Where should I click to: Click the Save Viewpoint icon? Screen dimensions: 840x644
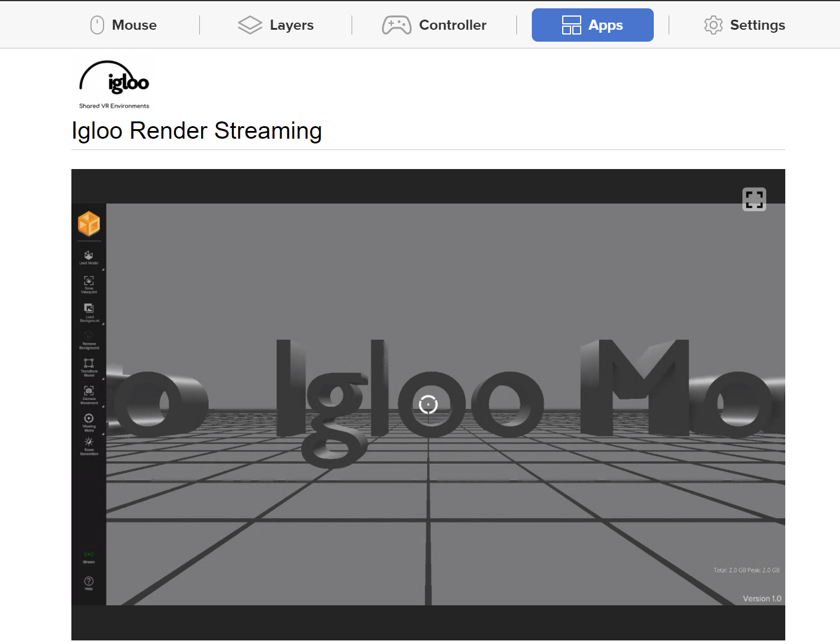[89, 283]
